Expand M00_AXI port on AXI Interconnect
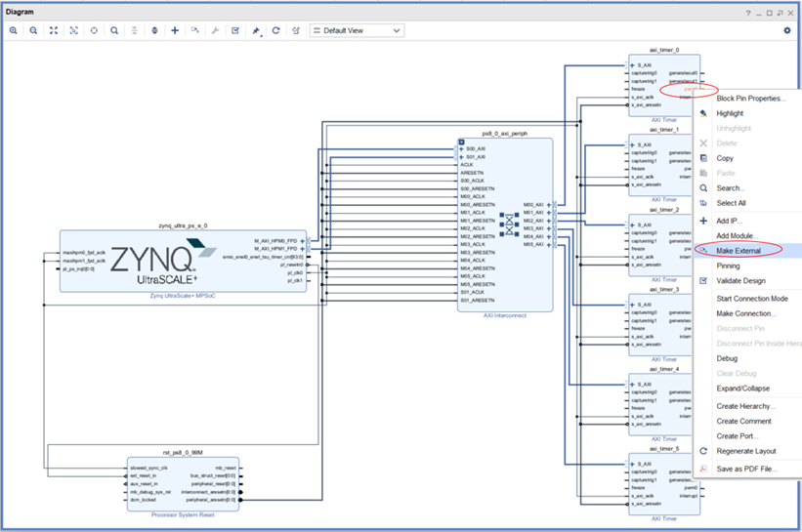 tap(550, 205)
